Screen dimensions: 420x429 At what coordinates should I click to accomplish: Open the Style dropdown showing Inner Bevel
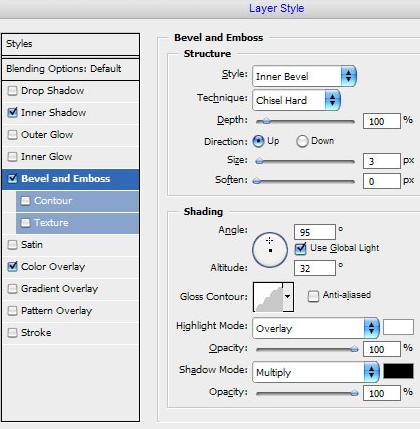[304, 76]
